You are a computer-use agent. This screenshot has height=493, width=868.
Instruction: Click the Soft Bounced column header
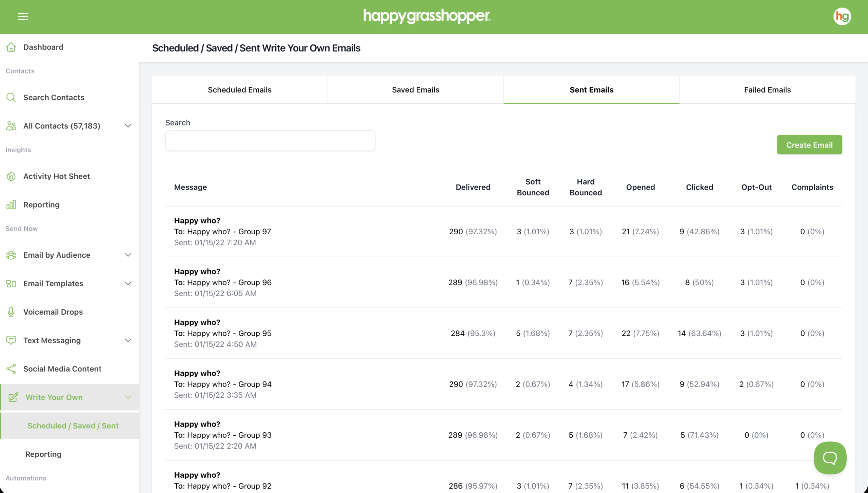pos(533,187)
